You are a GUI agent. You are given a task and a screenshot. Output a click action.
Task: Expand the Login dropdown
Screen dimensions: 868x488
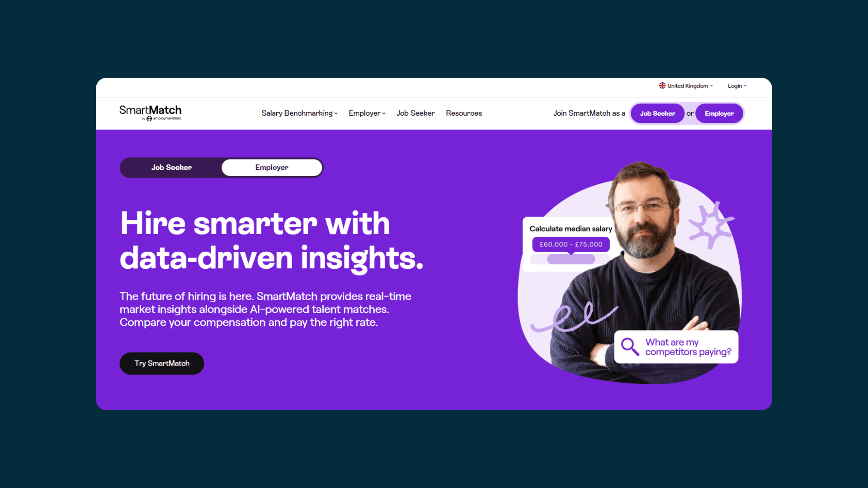[737, 86]
